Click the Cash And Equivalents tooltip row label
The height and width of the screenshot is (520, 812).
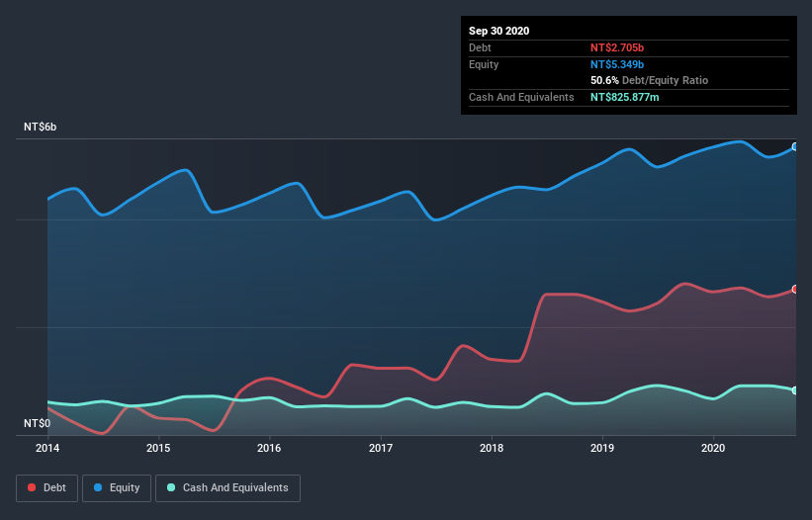coord(521,97)
